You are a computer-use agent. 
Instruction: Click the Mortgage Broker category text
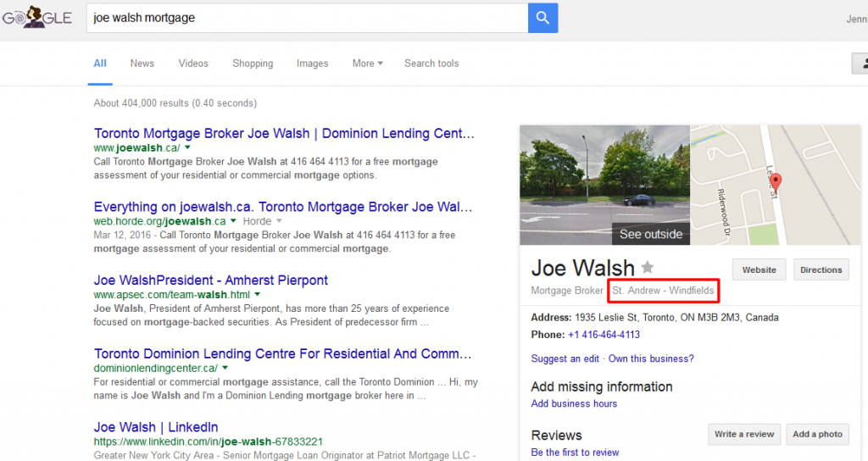click(567, 291)
